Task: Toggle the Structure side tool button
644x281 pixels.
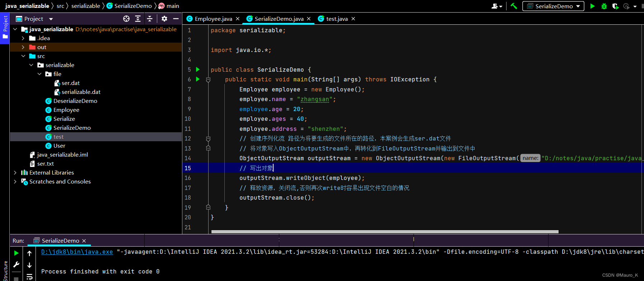Action: pos(5,271)
